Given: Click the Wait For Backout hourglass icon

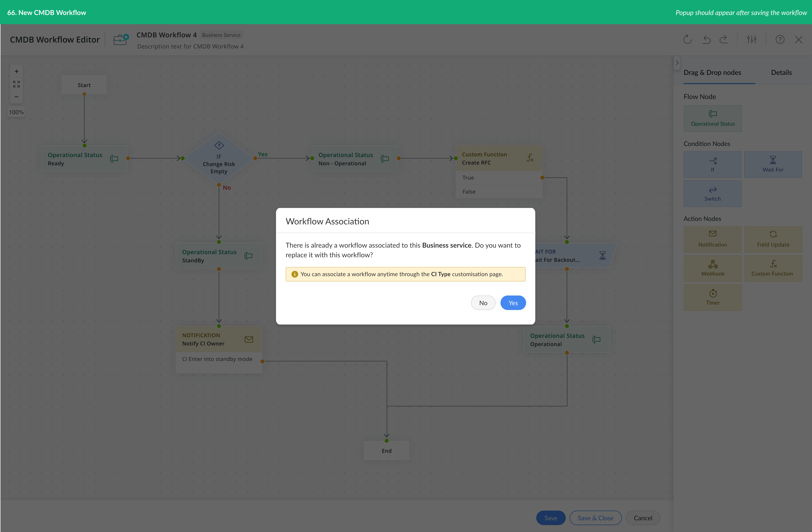Looking at the screenshot, I should coord(602,255).
